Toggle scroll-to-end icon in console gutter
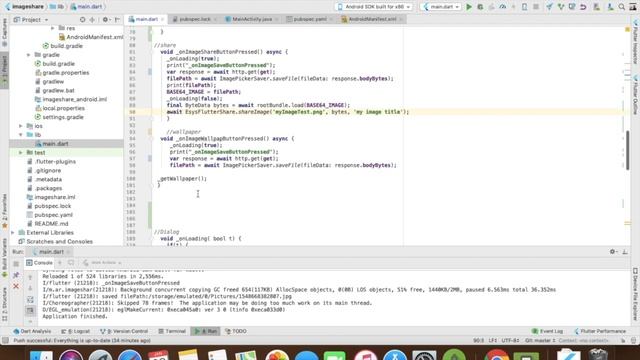 tap(30, 311)
